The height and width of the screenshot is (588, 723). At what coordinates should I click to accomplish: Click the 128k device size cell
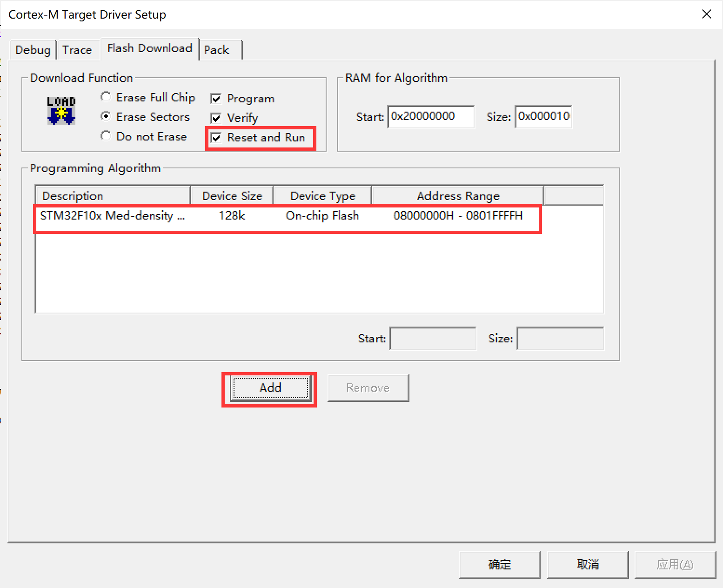click(x=232, y=216)
